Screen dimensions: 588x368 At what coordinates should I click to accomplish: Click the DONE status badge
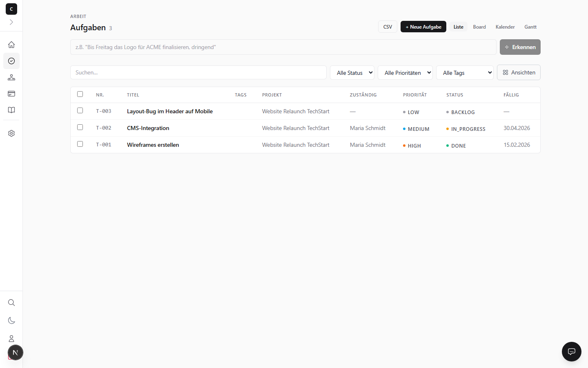pos(456,146)
